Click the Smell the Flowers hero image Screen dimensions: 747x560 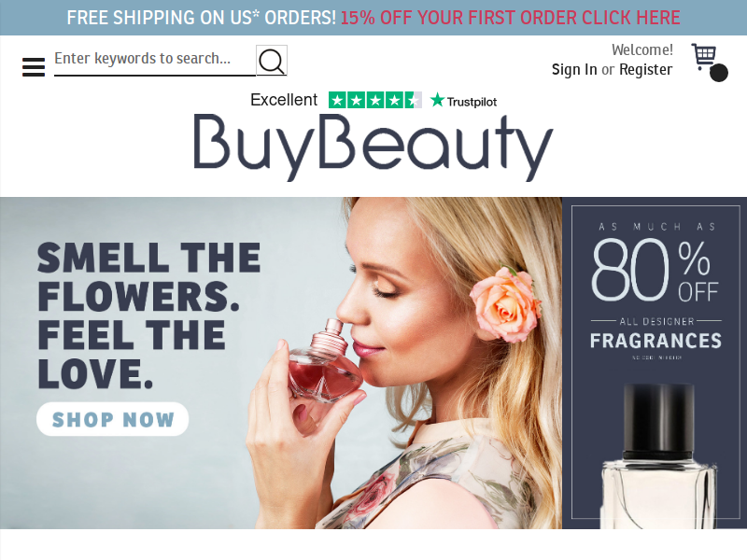281,363
